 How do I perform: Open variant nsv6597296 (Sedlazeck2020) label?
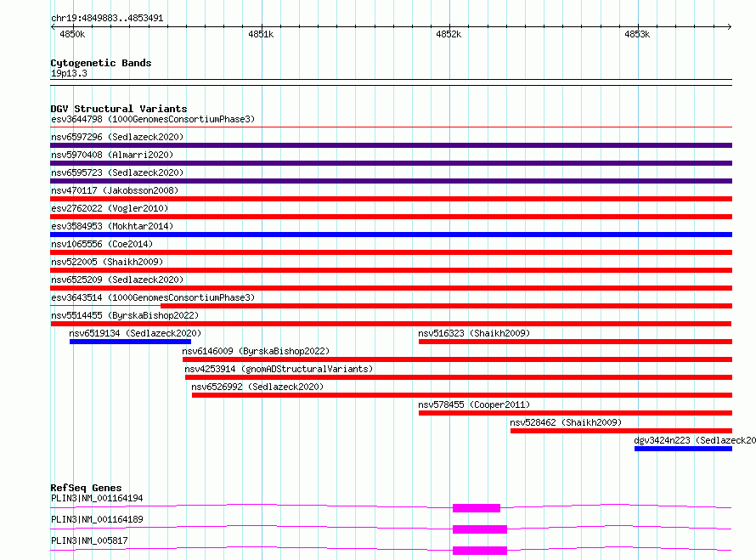[x=117, y=137]
